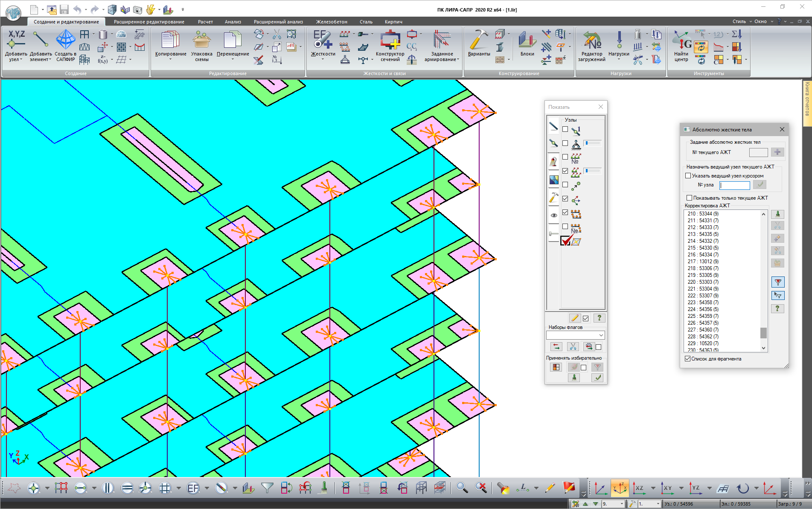This screenshot has height=509, width=812.
Task: Expand the Нагрузки dropdown arrow
Action: 619,59
